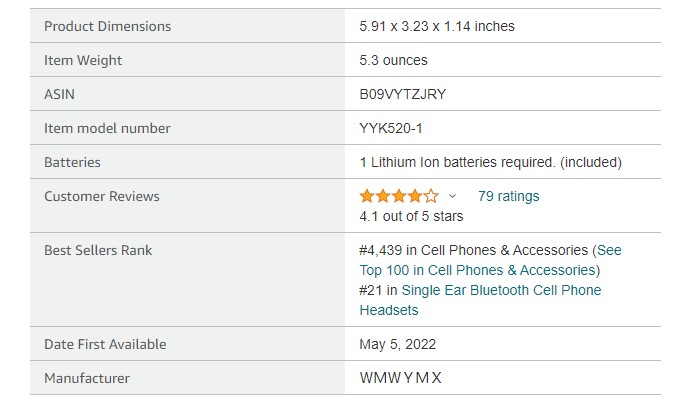682x404 pixels.
Task: Click the Batteries row label
Action: coord(72,162)
